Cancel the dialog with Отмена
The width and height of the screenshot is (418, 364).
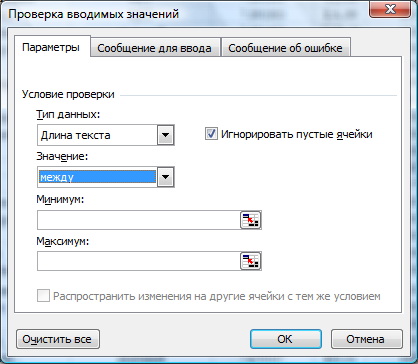point(366,339)
